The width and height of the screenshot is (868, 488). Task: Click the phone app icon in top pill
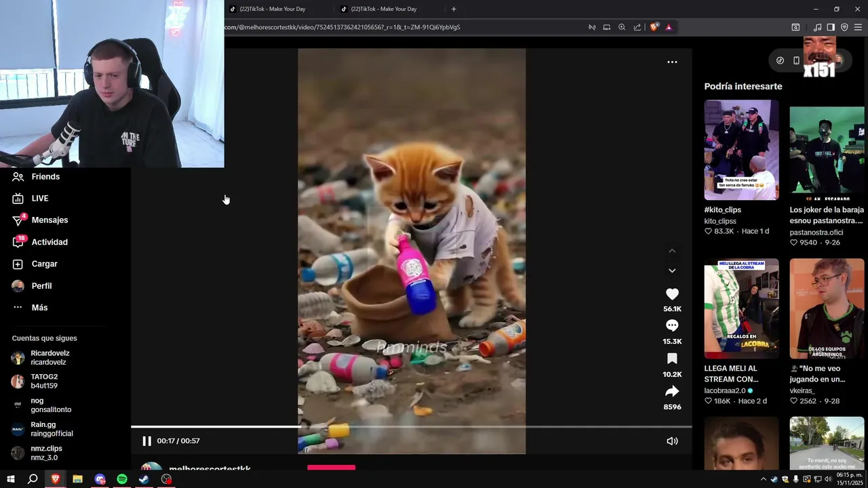click(x=797, y=60)
